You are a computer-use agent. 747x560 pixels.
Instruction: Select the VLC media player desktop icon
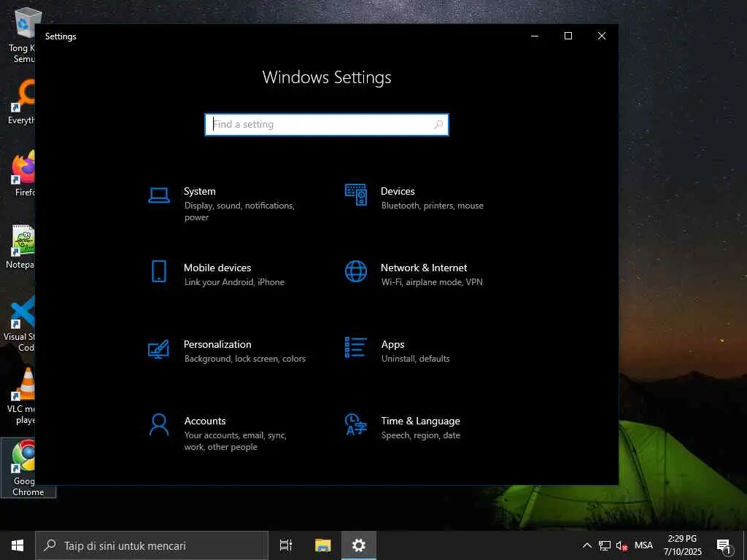tap(21, 396)
